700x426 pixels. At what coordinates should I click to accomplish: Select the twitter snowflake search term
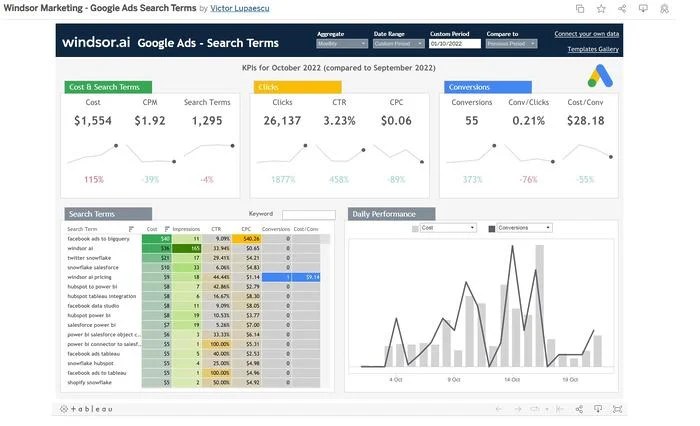pyautogui.click(x=89, y=258)
